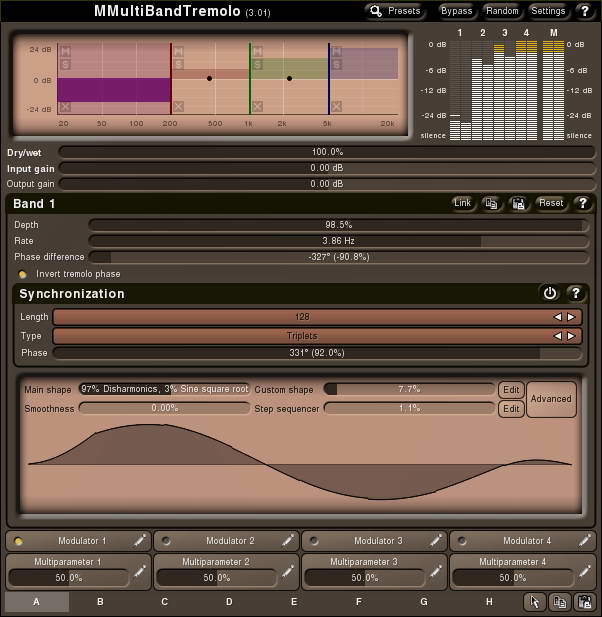Switch to preset slot B

click(100, 602)
